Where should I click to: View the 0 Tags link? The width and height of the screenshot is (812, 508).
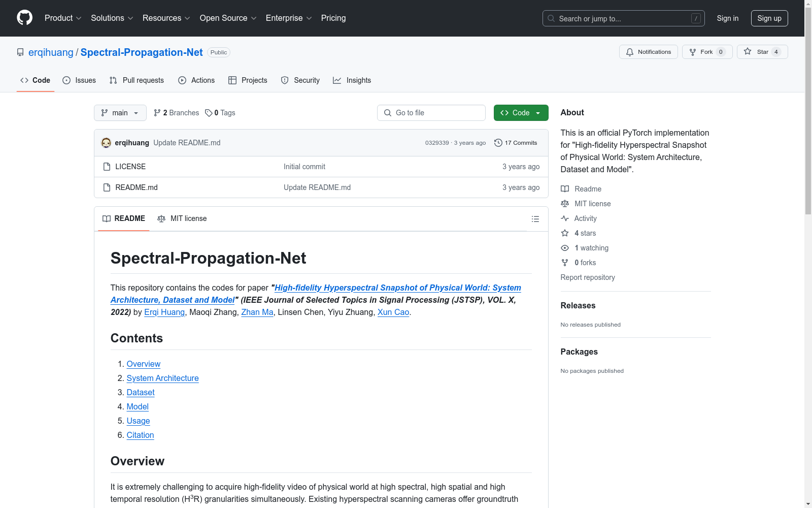[x=220, y=113]
